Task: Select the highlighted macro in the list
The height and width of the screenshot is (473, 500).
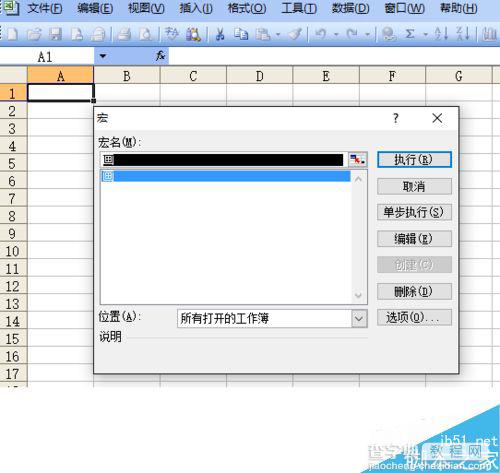Action: [x=225, y=176]
